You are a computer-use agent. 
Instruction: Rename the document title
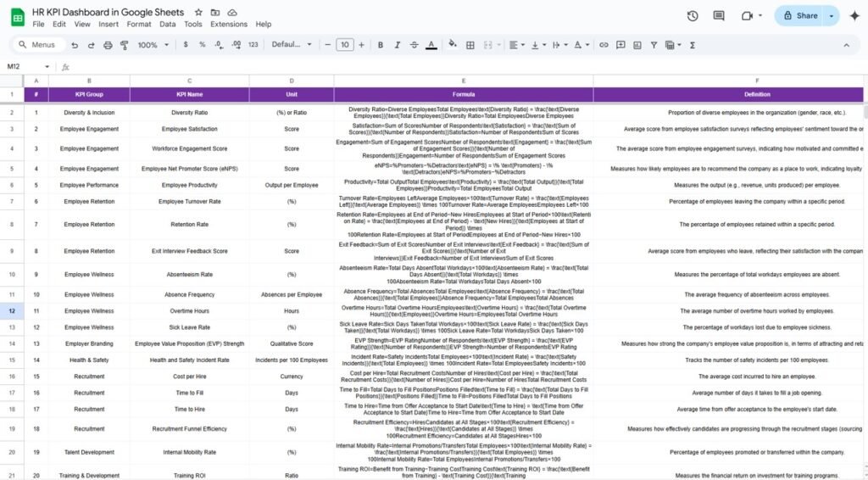point(108,12)
